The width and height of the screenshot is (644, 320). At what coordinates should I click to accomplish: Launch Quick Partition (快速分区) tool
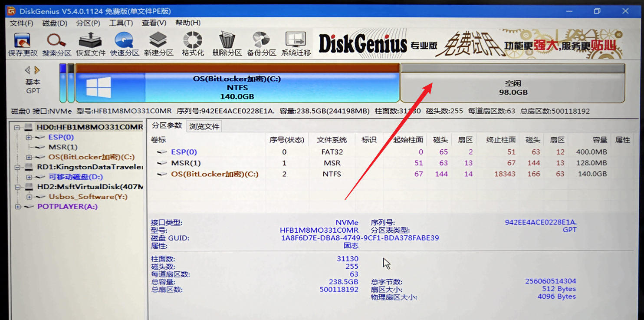point(125,45)
